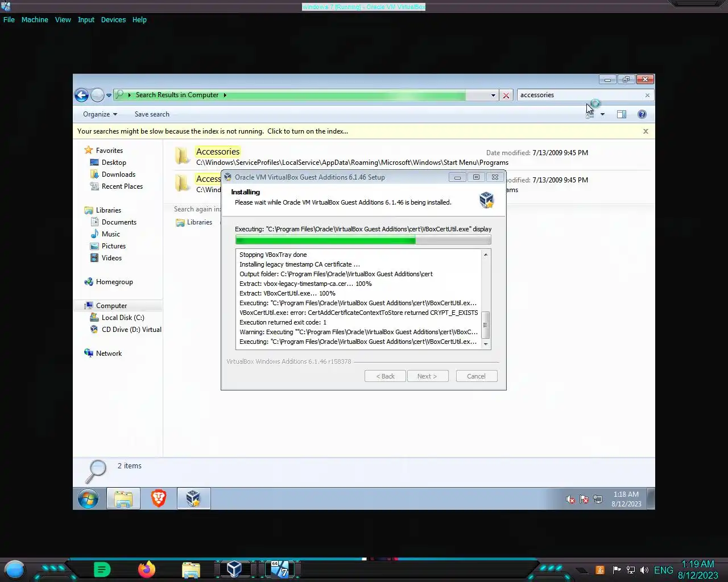
Task: Open the VirtualBox Help menu
Action: tap(139, 19)
